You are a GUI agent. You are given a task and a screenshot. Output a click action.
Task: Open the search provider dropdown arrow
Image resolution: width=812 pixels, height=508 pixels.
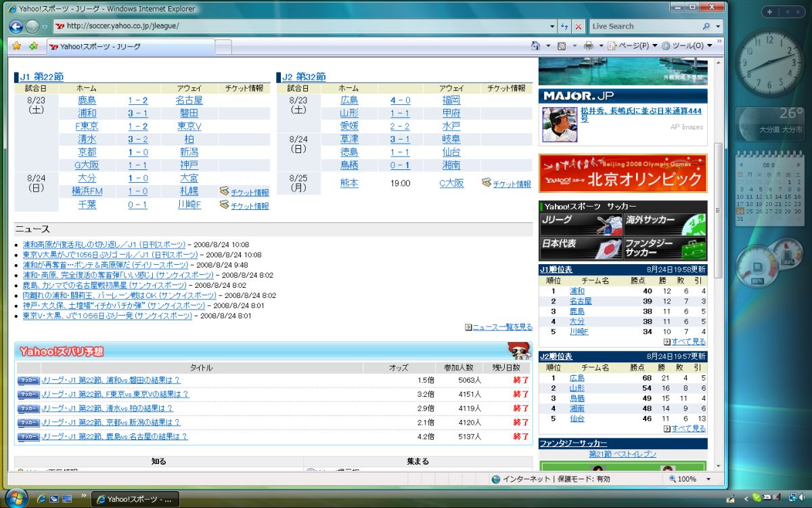click(718, 26)
